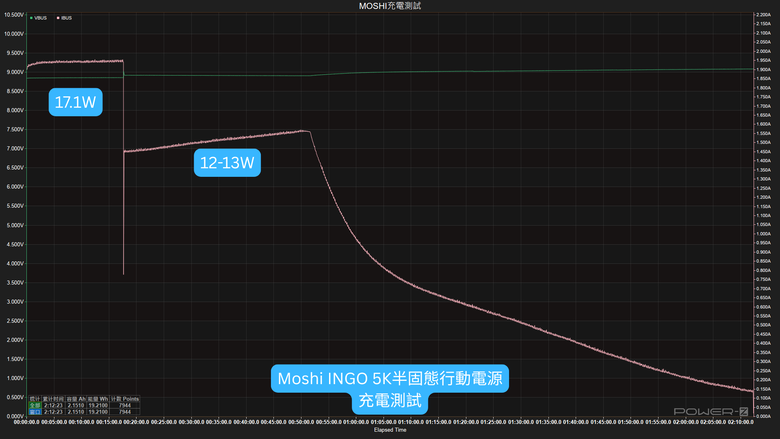Click 2:12:23 in the 全部 row

53,405
